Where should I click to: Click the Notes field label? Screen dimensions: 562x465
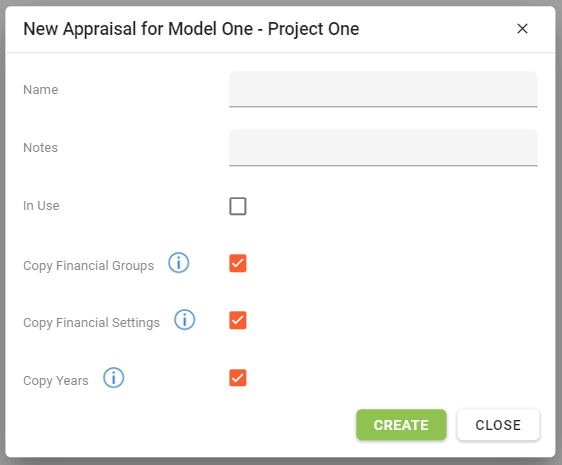41,148
